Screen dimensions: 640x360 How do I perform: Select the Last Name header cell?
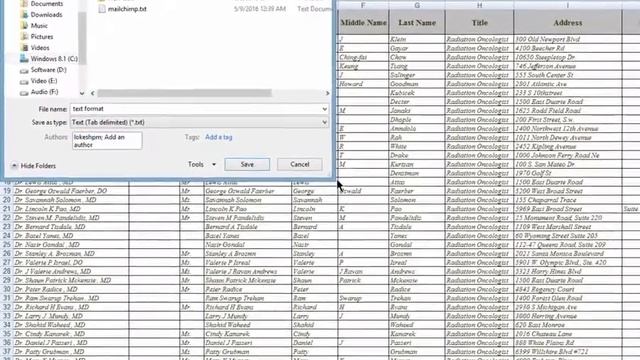(417, 23)
